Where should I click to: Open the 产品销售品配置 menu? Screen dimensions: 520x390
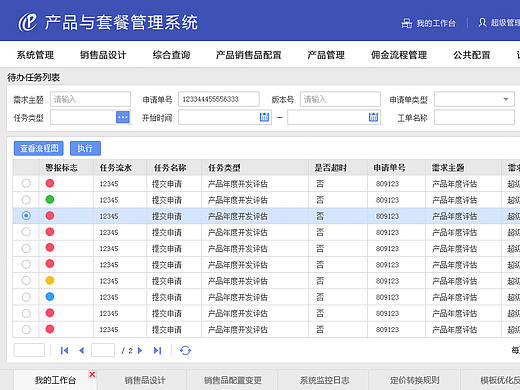point(249,55)
